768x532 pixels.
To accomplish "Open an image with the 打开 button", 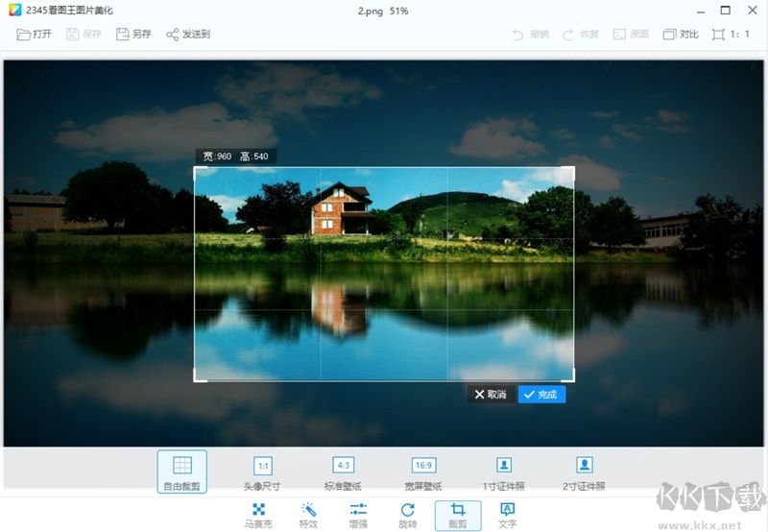I will click(35, 34).
